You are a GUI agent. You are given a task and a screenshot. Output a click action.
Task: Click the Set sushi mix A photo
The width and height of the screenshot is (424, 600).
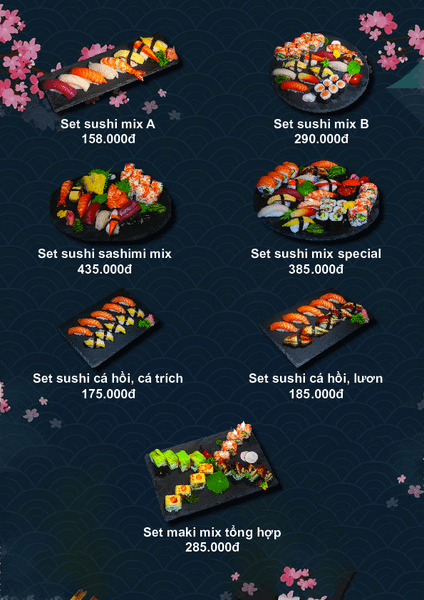point(109,72)
